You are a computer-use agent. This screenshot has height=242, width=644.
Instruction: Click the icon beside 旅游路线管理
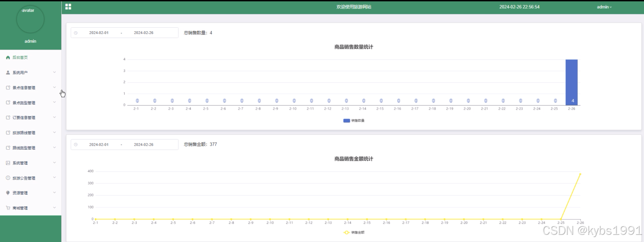[8, 133]
